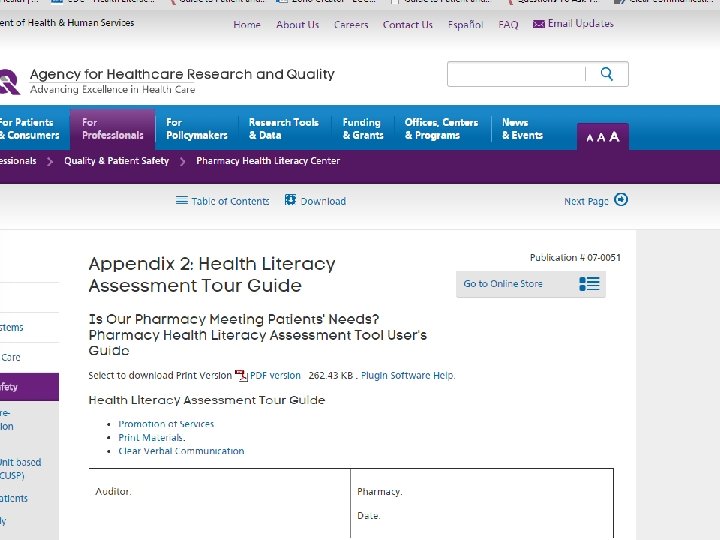The width and height of the screenshot is (720, 540).
Task: Click the Download link text
Action: [x=323, y=201]
